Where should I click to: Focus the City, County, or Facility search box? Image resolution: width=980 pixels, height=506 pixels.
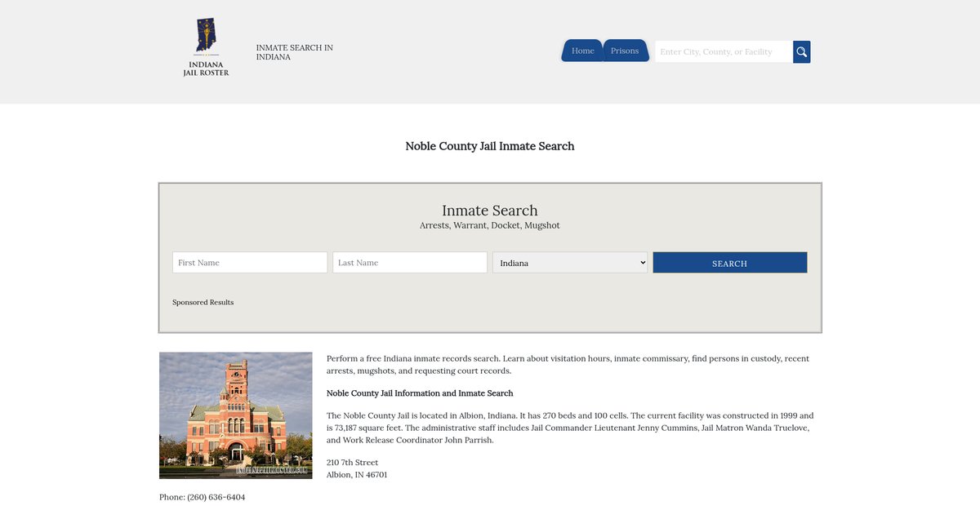(x=724, y=52)
